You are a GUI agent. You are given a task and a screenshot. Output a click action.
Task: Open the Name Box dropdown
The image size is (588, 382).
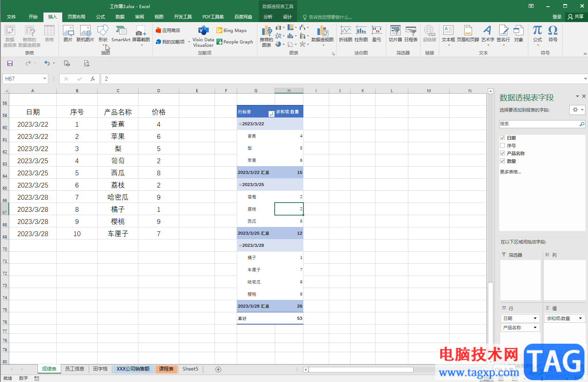click(x=45, y=79)
